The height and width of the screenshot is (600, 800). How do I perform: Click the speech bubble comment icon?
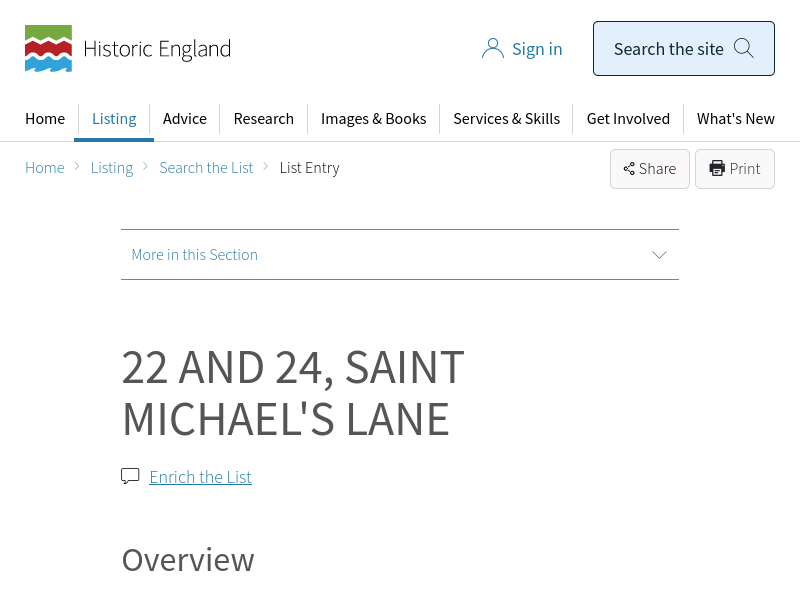tap(130, 476)
